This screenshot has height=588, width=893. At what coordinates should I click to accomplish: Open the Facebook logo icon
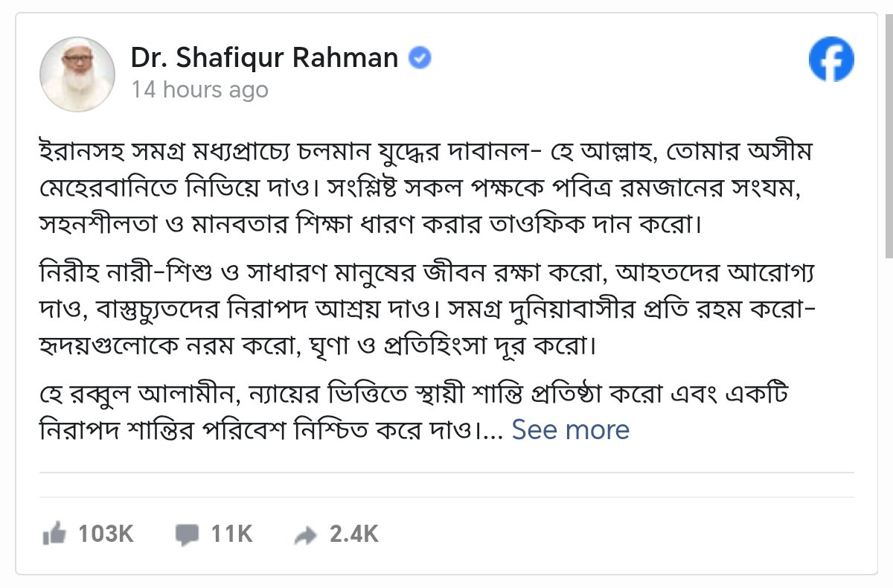(831, 59)
